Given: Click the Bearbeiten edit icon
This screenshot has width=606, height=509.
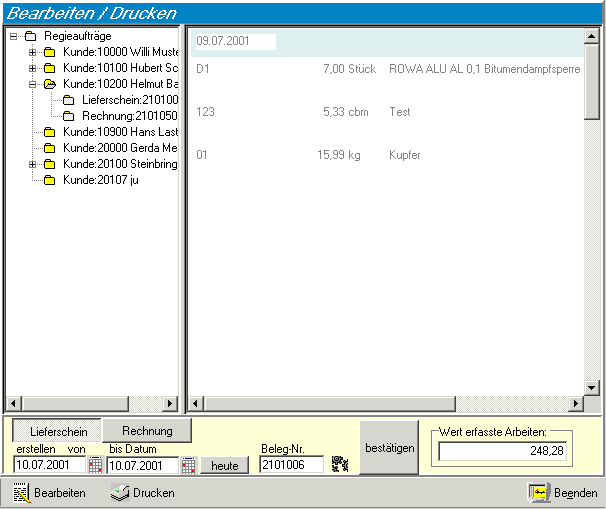Looking at the screenshot, I should point(22,492).
